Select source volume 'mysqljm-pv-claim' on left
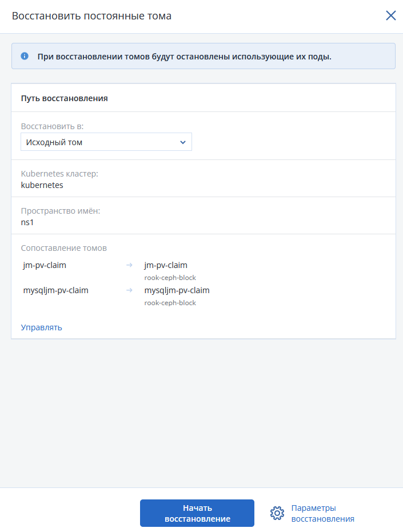 point(55,290)
